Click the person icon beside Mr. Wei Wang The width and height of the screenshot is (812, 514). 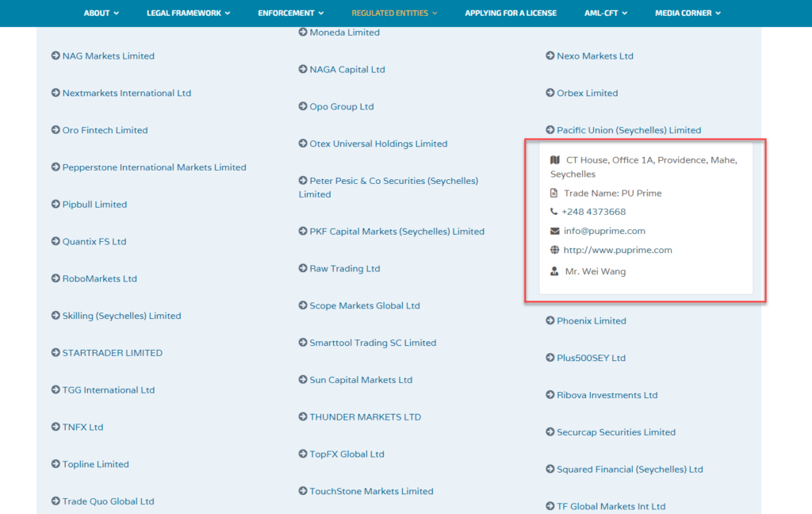coord(554,271)
